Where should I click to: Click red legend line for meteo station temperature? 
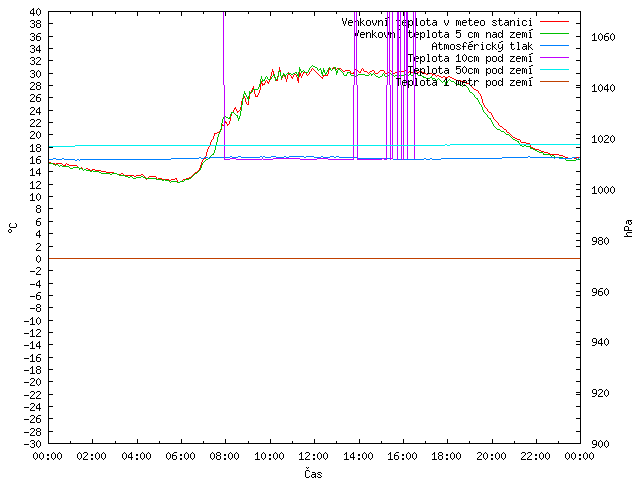[554, 22]
